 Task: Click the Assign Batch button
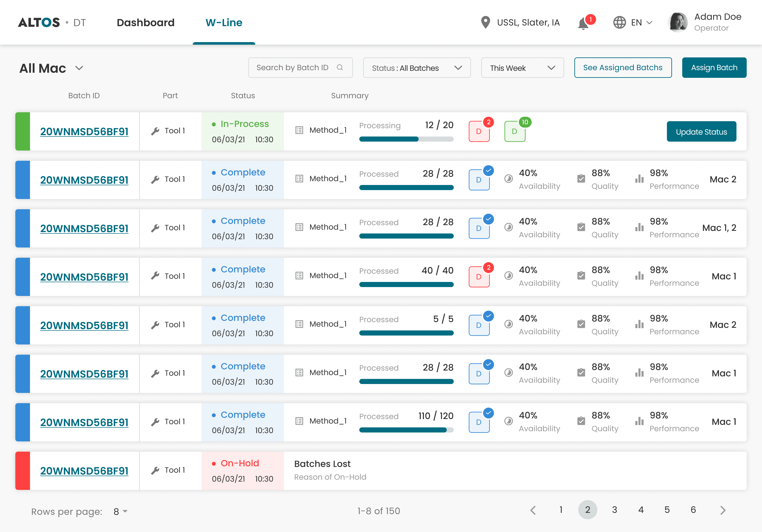pos(714,68)
